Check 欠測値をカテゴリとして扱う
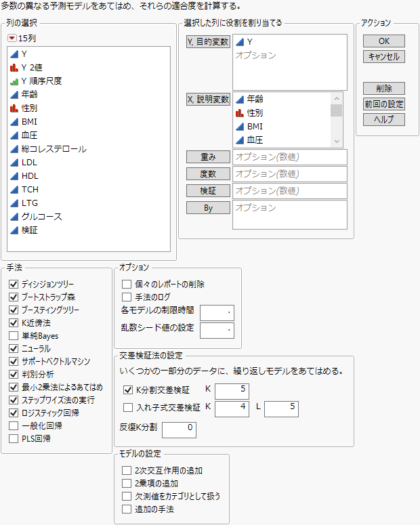The image size is (420, 525). (x=127, y=496)
